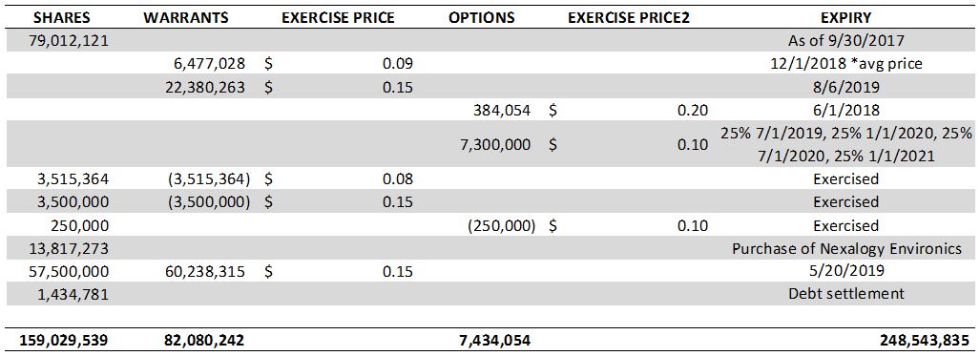Screen dimensions: 980x356
Task: Click total shares cell 159,029,539
Action: pyautogui.click(x=64, y=341)
